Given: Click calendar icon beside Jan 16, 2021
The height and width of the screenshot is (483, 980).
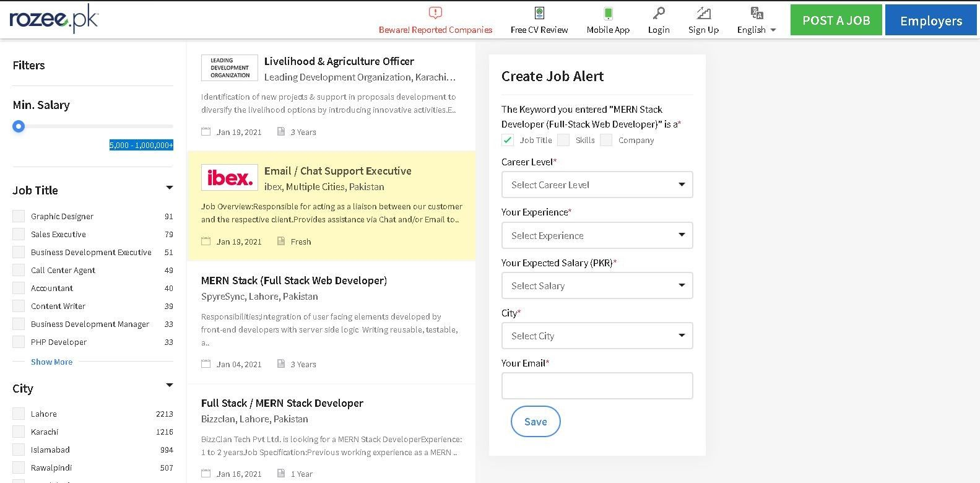Looking at the screenshot, I should (x=206, y=474).
